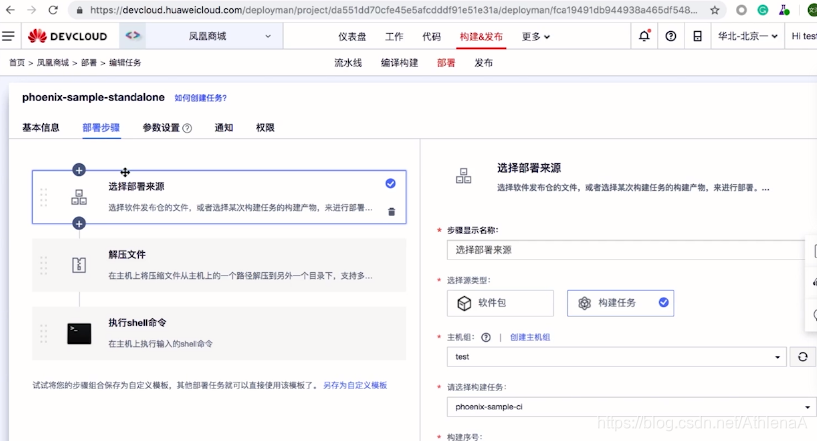
Task: Toggle the checkmark on 选择部署来源 step
Action: 390,183
